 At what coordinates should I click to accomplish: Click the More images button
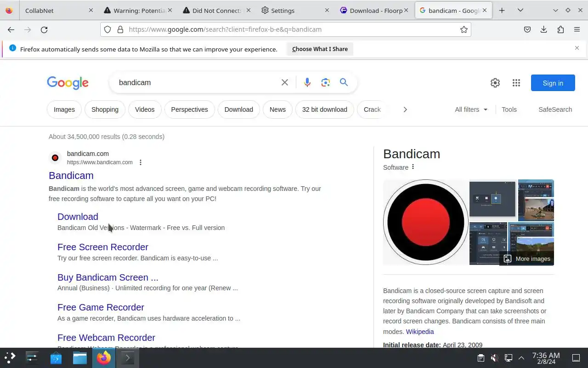(x=527, y=259)
